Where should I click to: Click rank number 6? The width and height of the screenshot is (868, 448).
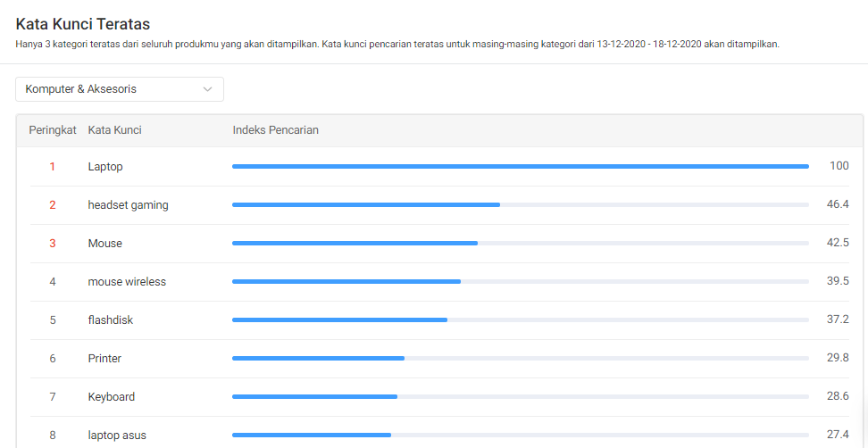tap(53, 359)
